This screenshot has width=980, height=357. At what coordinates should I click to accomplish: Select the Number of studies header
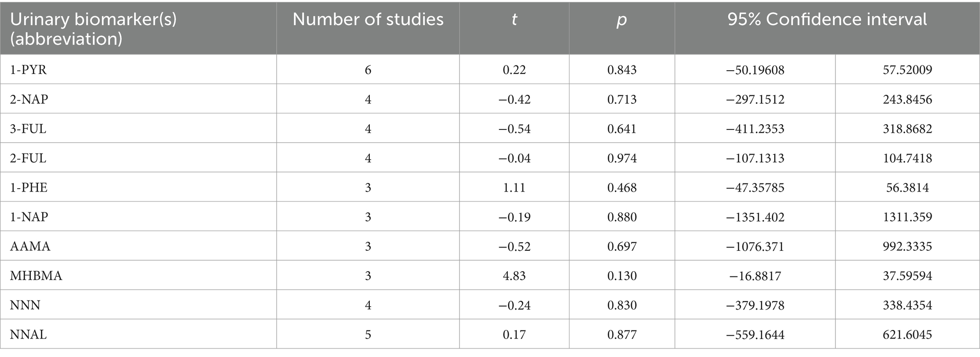(368, 19)
